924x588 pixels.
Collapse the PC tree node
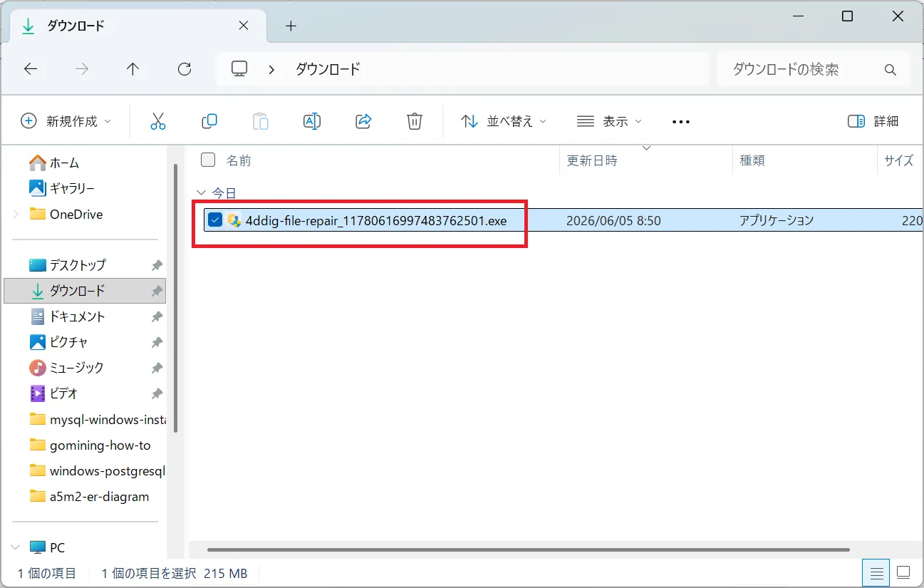pyautogui.click(x=16, y=547)
